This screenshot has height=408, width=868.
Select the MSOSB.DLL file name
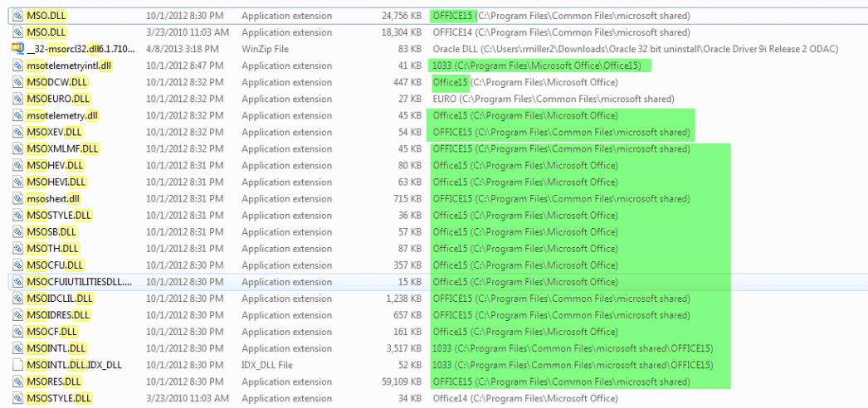pos(51,231)
